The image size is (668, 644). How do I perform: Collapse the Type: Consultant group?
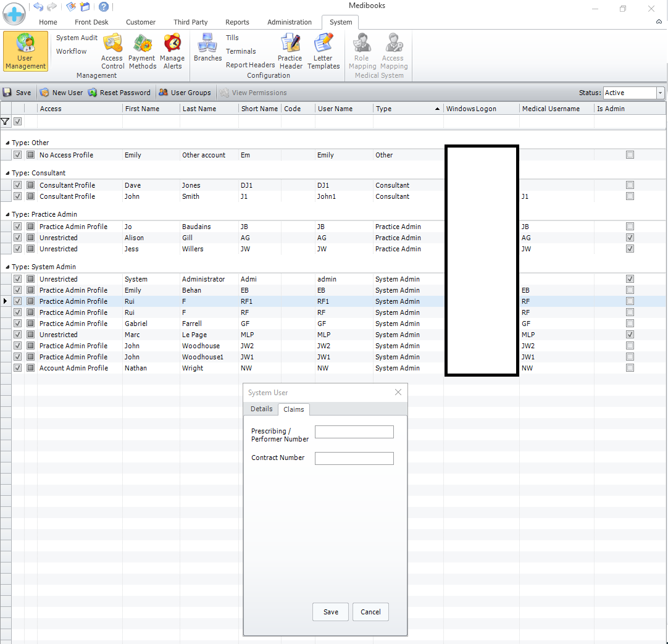[7, 174]
